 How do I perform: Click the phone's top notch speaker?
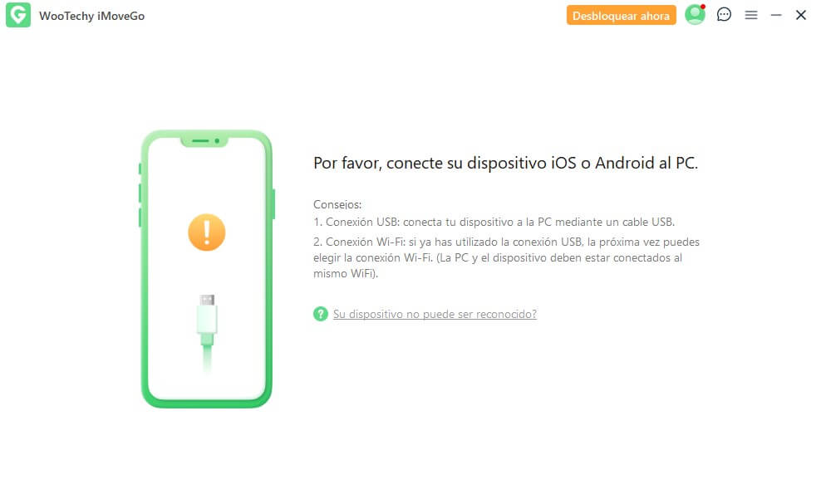[204, 141]
